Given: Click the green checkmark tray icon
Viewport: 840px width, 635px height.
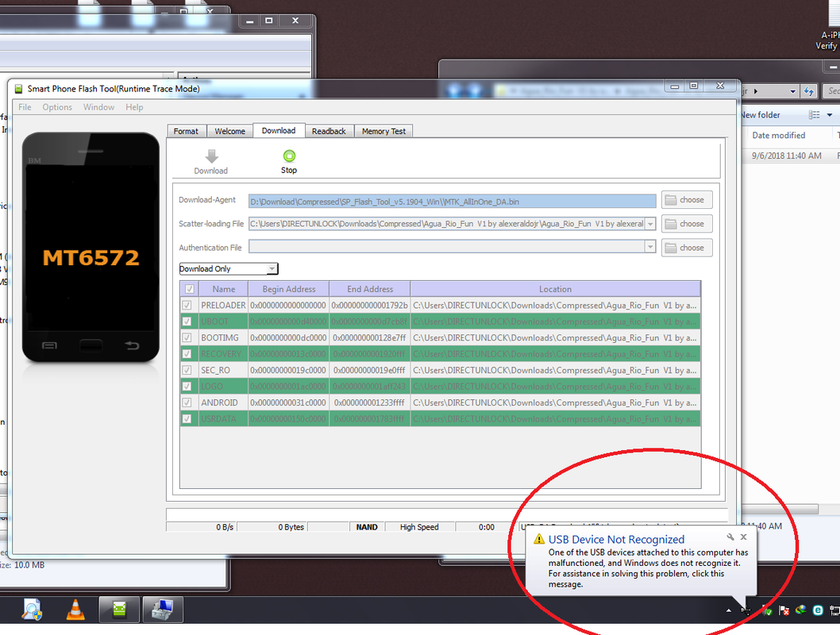Looking at the screenshot, I should [x=767, y=610].
